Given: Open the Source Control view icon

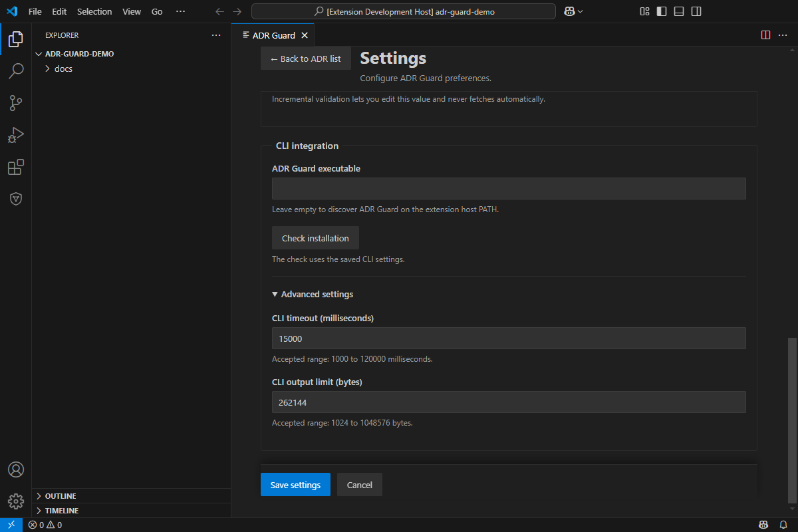Looking at the screenshot, I should 16,102.
